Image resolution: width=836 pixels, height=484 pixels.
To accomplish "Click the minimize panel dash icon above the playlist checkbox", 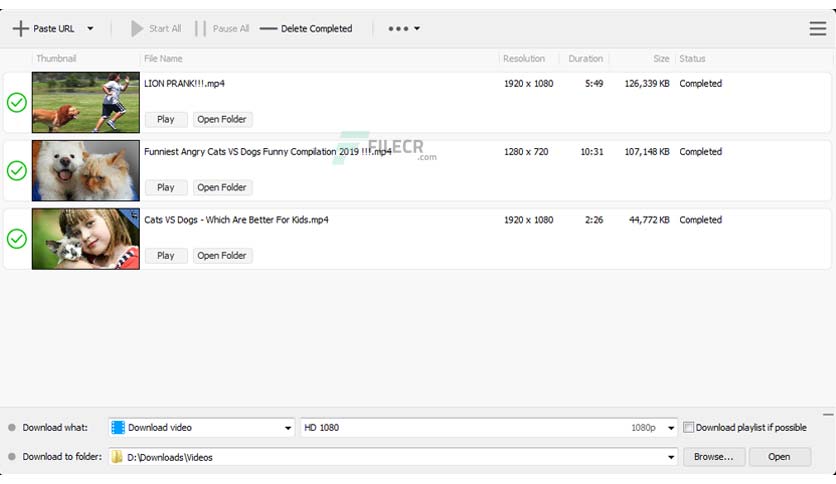I will [x=827, y=414].
